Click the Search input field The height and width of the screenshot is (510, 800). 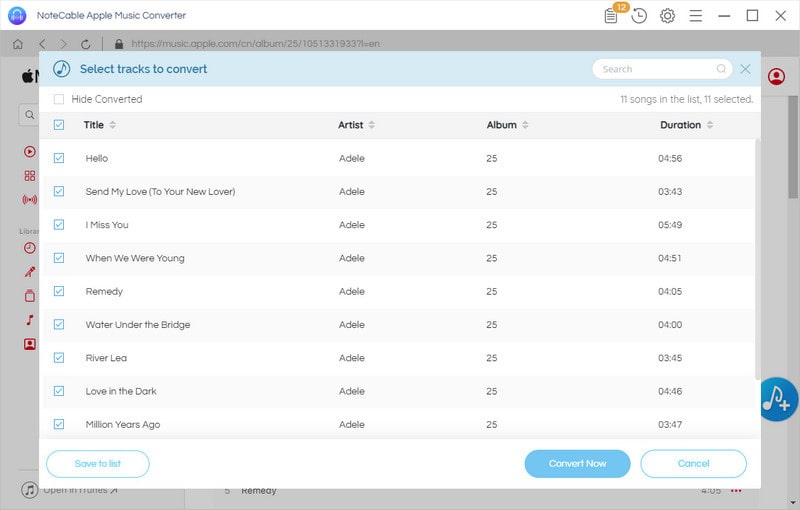click(x=662, y=69)
